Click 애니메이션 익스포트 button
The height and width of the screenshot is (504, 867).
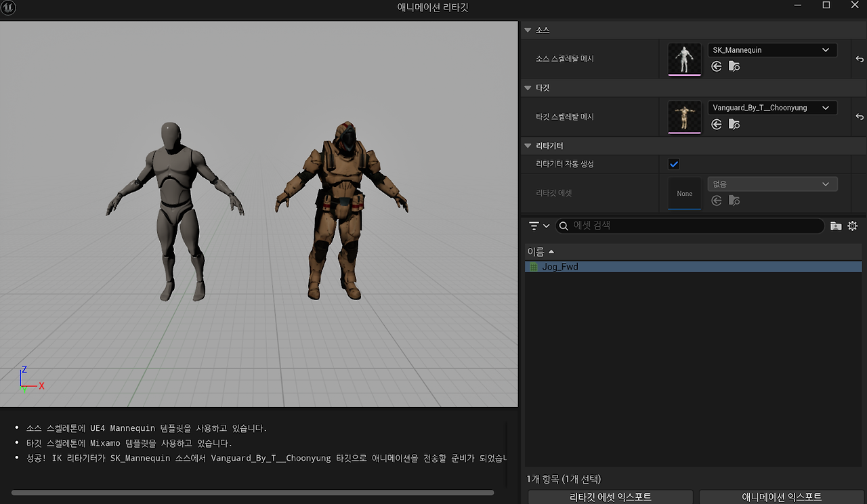pos(782,497)
